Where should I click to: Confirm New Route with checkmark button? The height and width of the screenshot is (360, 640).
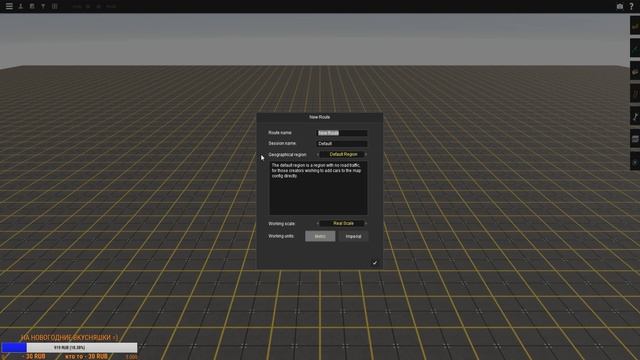click(375, 263)
